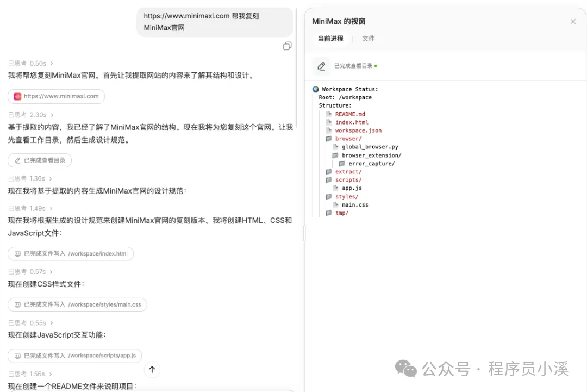The image size is (587, 392).
Task: Click the folder icon beside scripts/
Action: [x=329, y=180]
